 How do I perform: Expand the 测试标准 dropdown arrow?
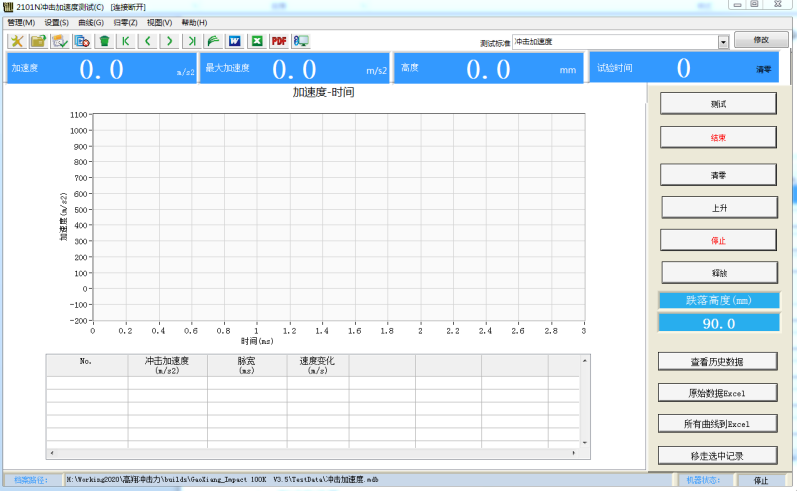coord(723,43)
